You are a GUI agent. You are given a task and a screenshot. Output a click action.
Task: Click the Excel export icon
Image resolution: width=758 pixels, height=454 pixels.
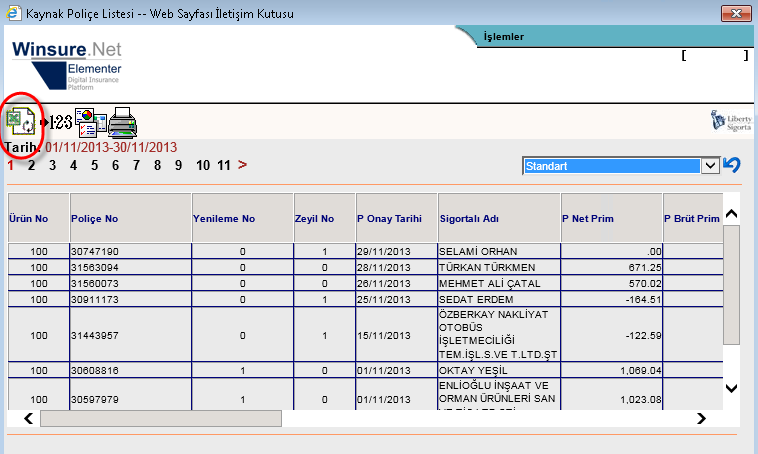[x=21, y=121]
